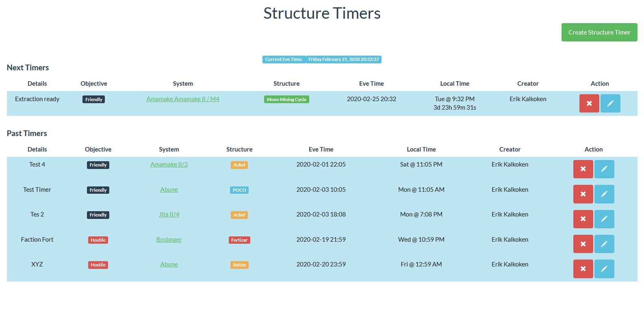
Task: Delete the Test Timer entry
Action: click(x=583, y=194)
